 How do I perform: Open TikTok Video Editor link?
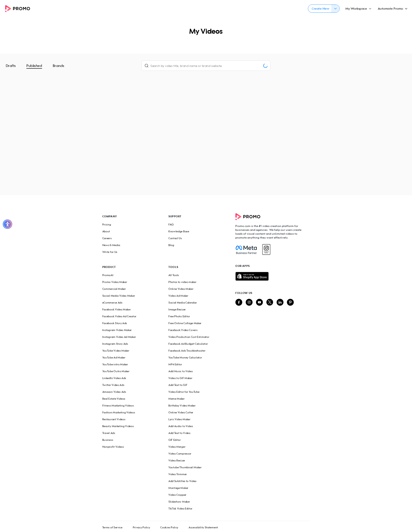(x=180, y=509)
